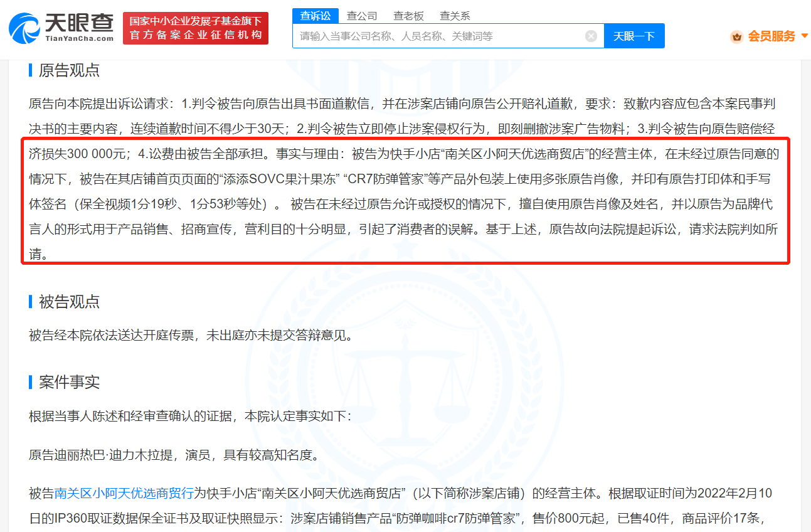811x532 pixels.
Task: Click the blue bar icon before 原告观点
Action: [29, 71]
